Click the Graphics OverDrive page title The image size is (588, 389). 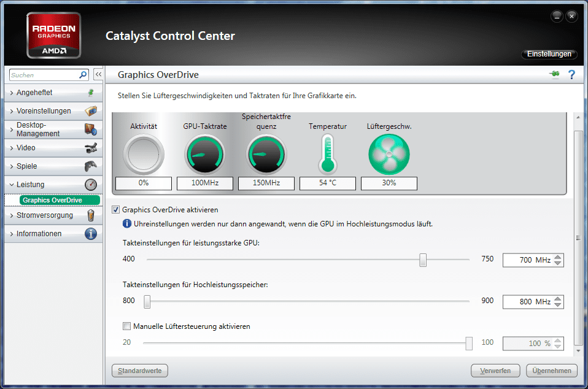pyautogui.click(x=158, y=75)
